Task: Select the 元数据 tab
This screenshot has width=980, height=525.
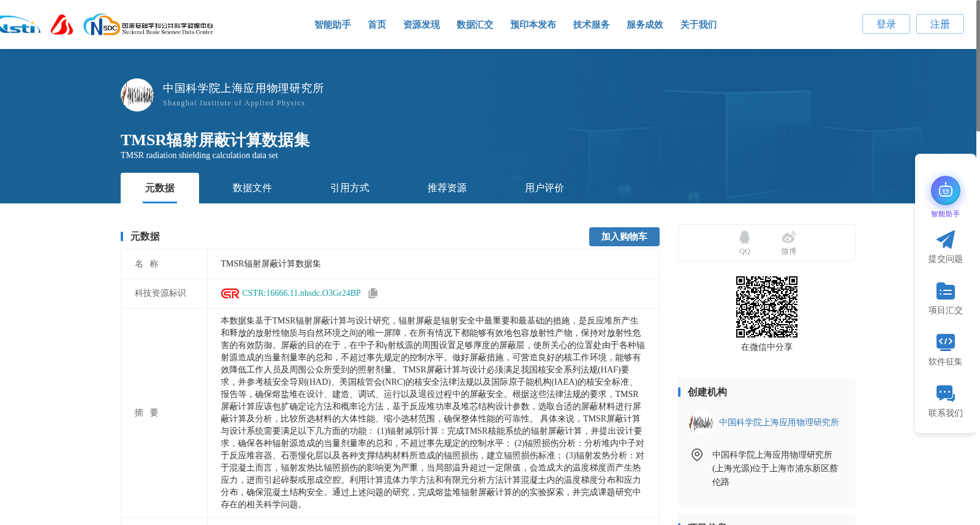Action: [160, 188]
